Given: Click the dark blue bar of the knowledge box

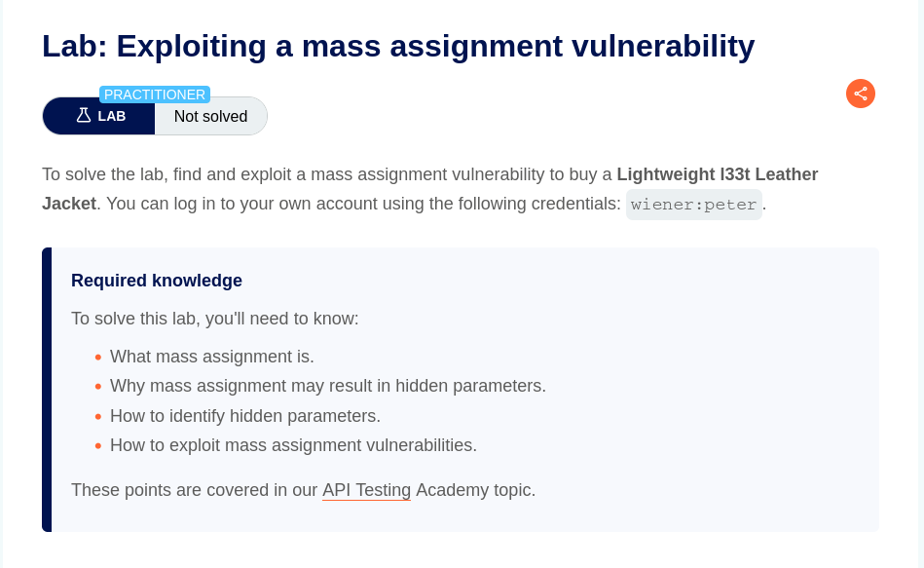Looking at the screenshot, I should coord(47,390).
